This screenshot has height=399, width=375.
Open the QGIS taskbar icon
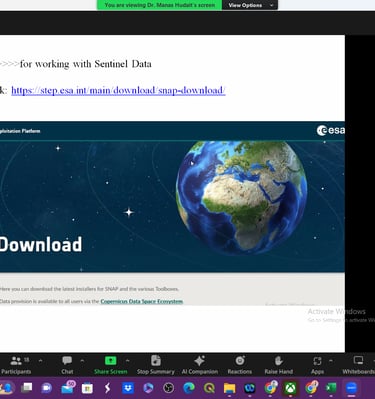pos(209,388)
